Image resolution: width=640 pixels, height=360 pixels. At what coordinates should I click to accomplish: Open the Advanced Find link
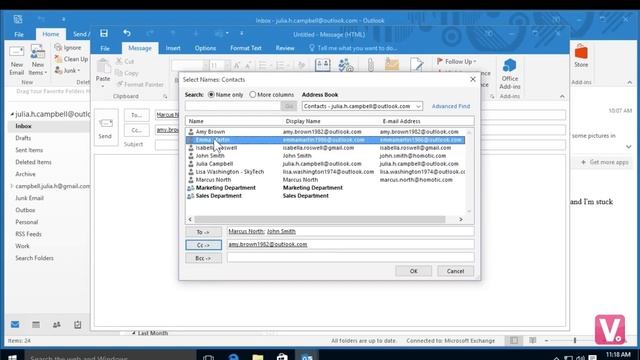click(451, 106)
